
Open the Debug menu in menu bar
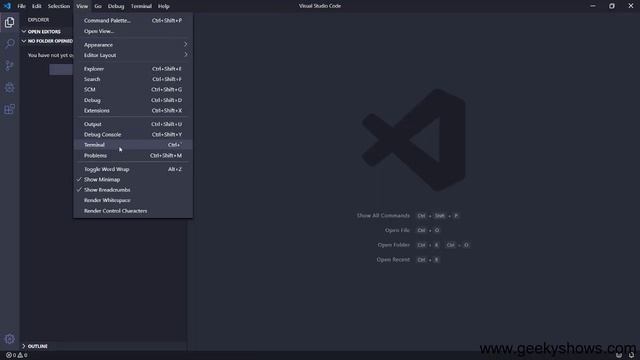coord(116,6)
